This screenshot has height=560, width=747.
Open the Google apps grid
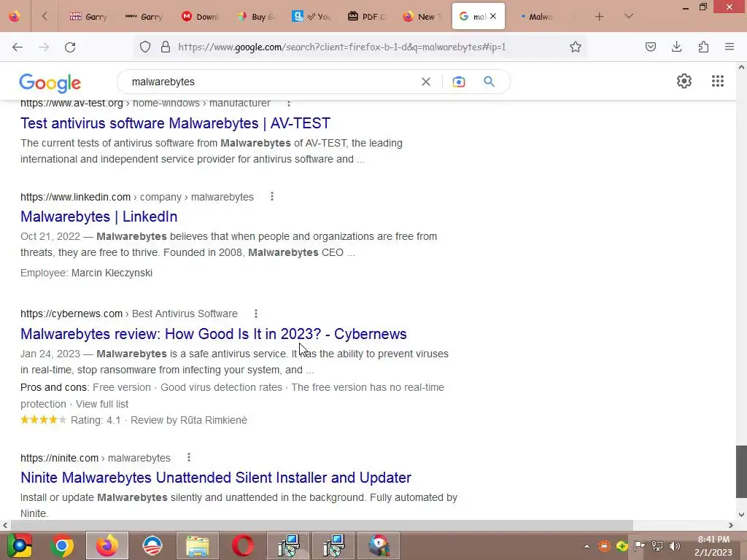718,81
